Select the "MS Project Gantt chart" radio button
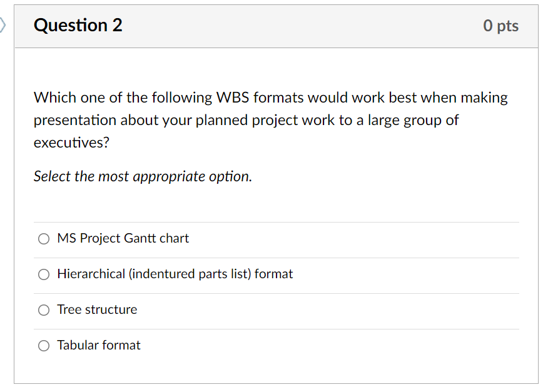Screen dimensions: 543x392 click(x=43, y=239)
